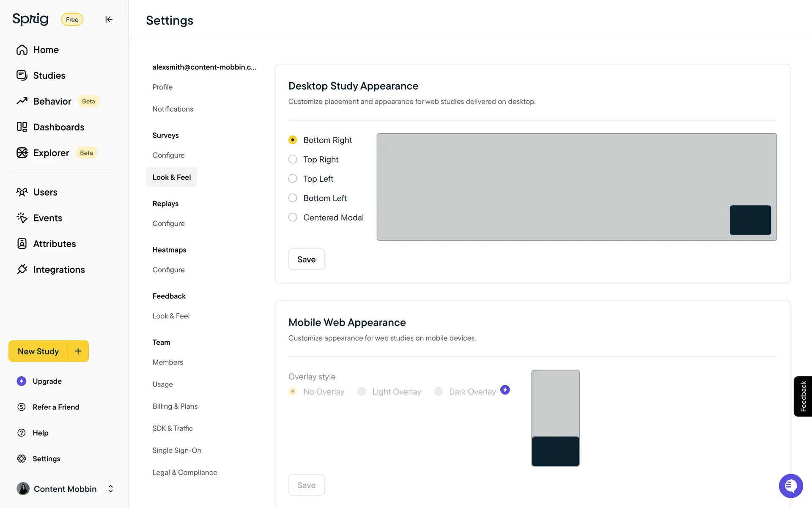Open Billing & Plans settings section
Image resolution: width=812 pixels, height=508 pixels.
point(175,406)
